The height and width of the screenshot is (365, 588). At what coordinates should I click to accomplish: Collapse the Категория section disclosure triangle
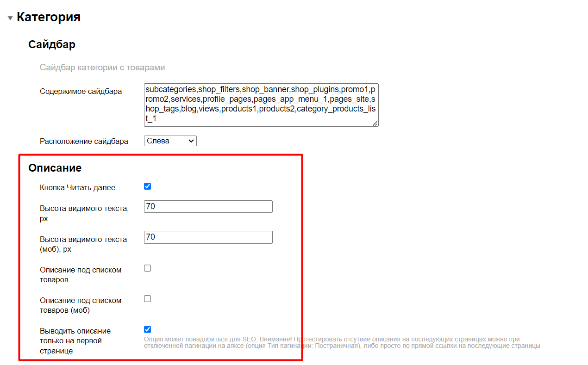click(x=10, y=18)
